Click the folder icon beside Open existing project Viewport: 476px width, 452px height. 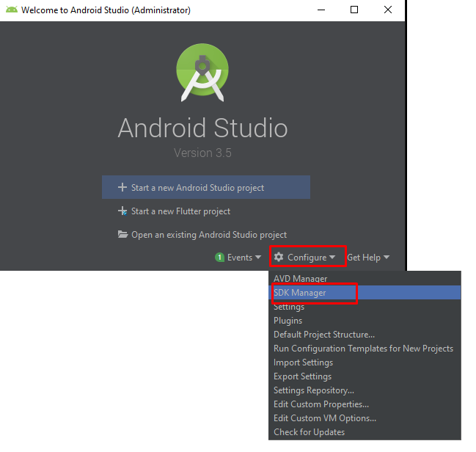point(123,235)
